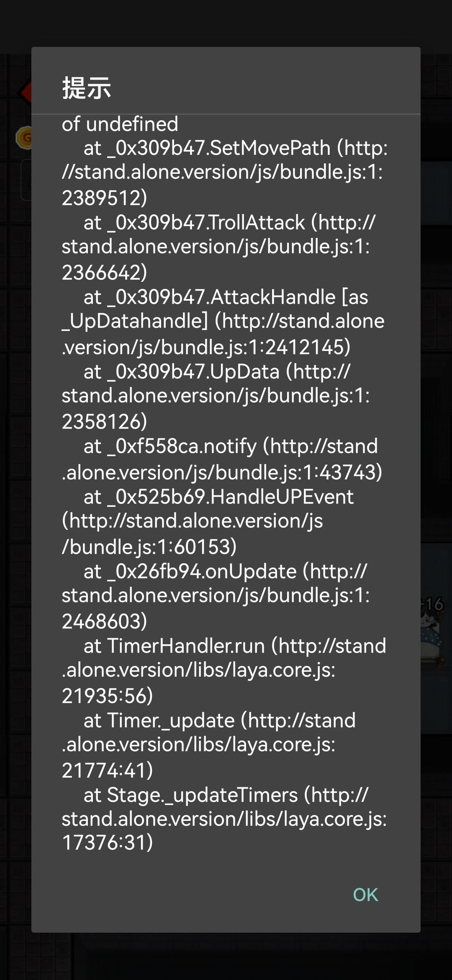Image resolution: width=452 pixels, height=980 pixels.
Task: Dismiss the error dialog with OK
Action: [x=365, y=895]
